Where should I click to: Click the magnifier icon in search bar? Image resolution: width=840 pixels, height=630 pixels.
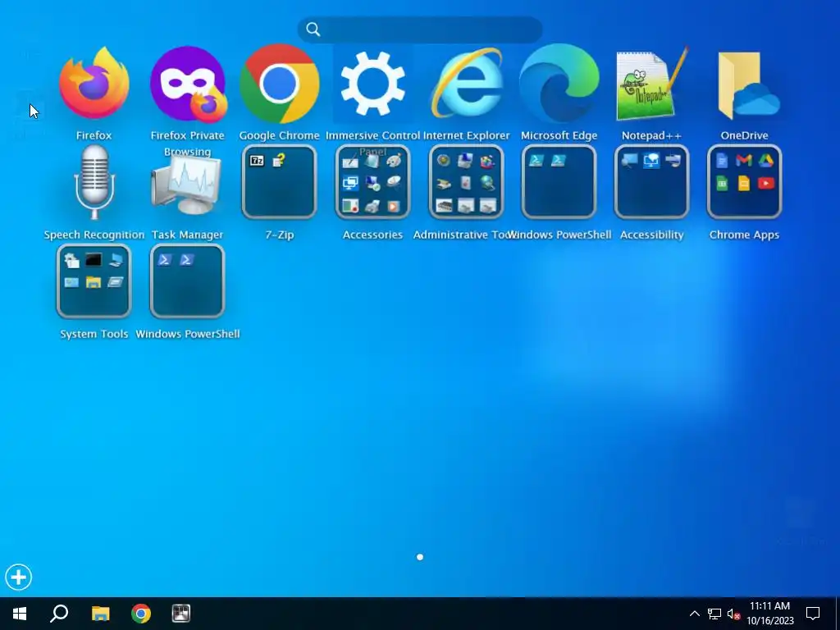[x=313, y=30]
